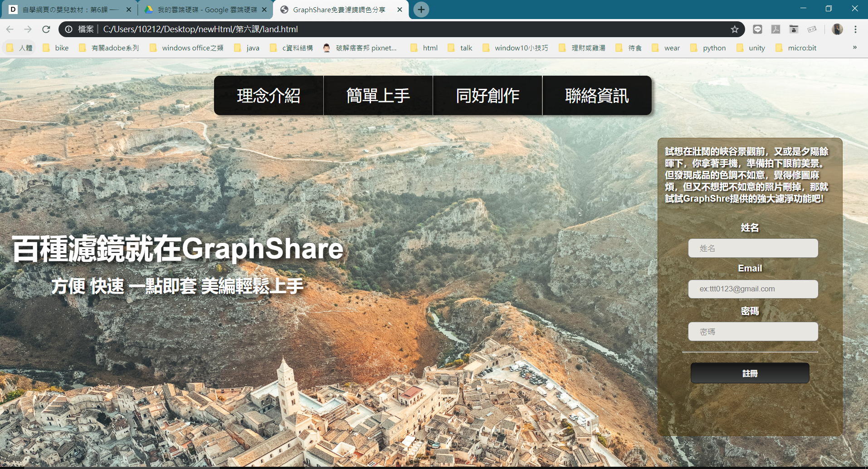Click the 百種濾鏡就在GraphShare heading
This screenshot has height=469, width=868.
178,249
